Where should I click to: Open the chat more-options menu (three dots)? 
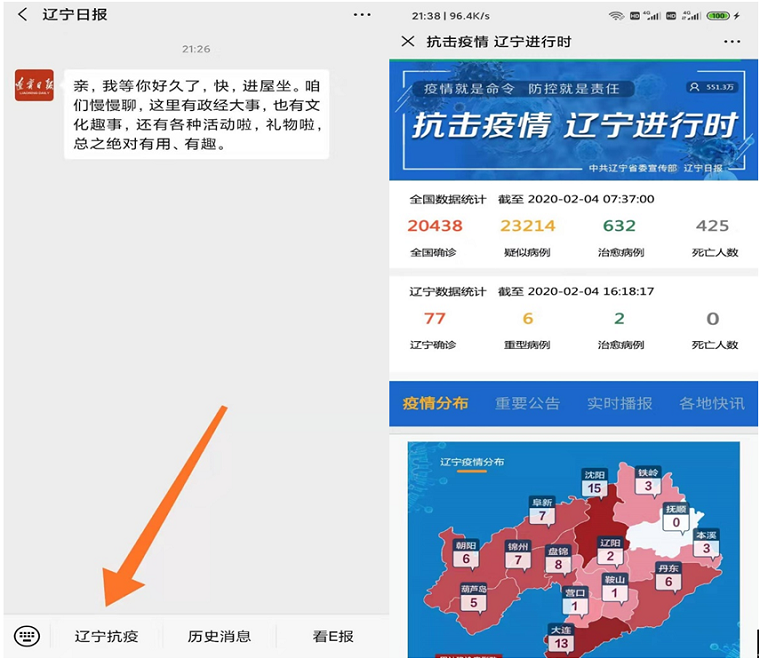pos(362,15)
